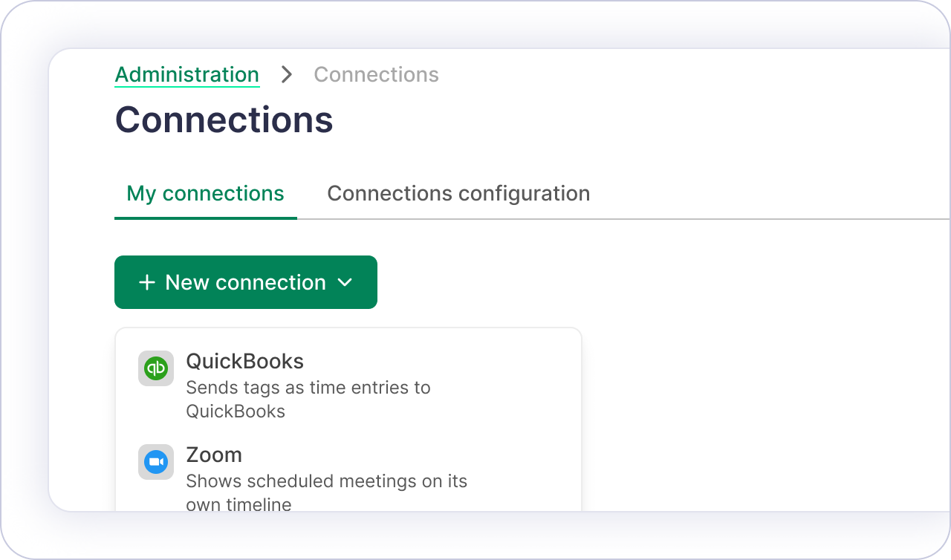Click the large Connections page heading
This screenshot has width=951, height=560.
pyautogui.click(x=224, y=120)
